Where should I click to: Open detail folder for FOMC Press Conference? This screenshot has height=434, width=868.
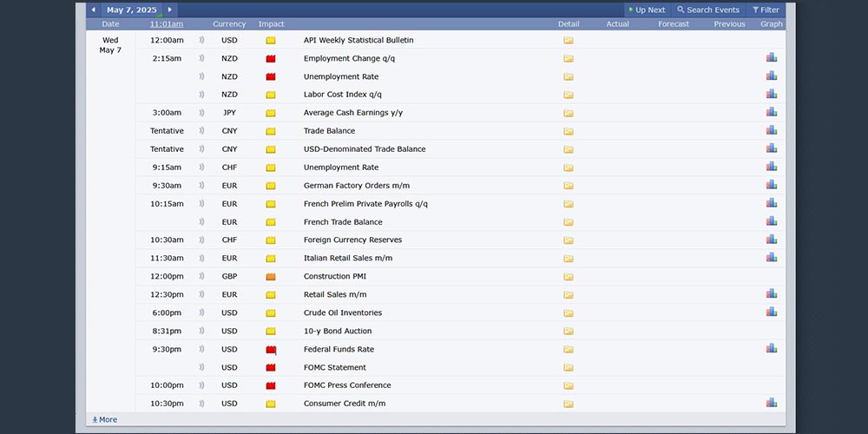569,385
